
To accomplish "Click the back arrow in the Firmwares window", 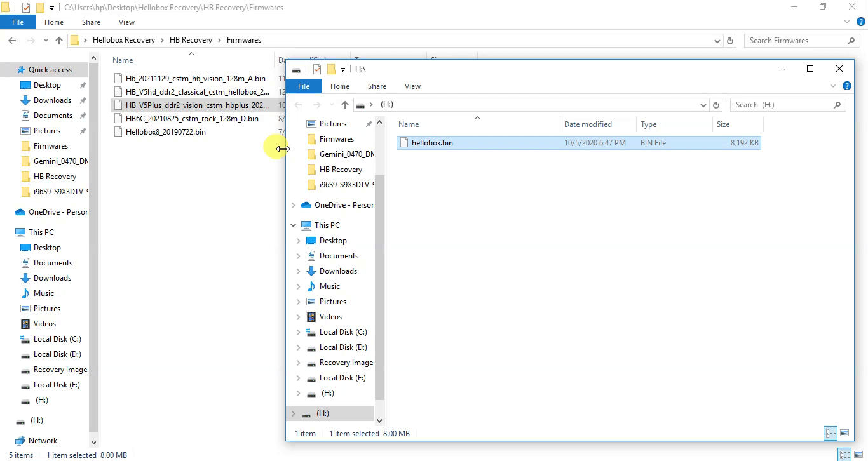I will 12,41.
